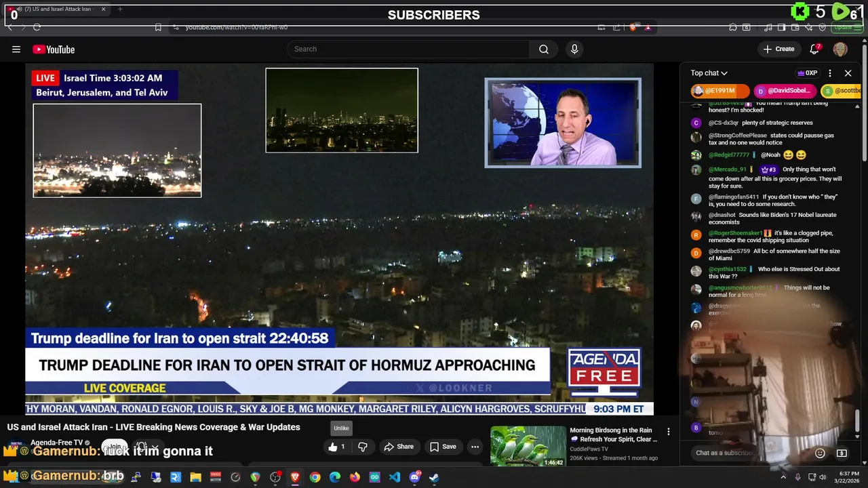Unlike the video with the thumbs-up button

tap(337, 447)
